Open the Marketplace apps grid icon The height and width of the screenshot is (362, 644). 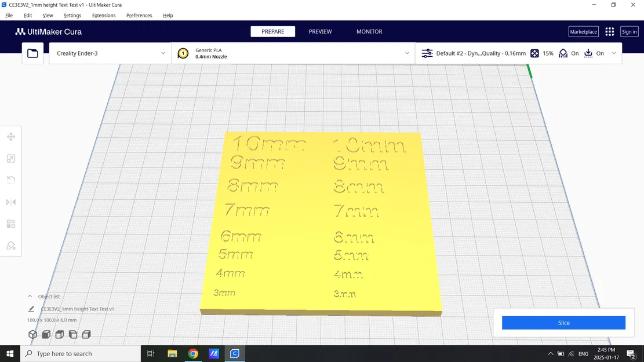coord(609,31)
